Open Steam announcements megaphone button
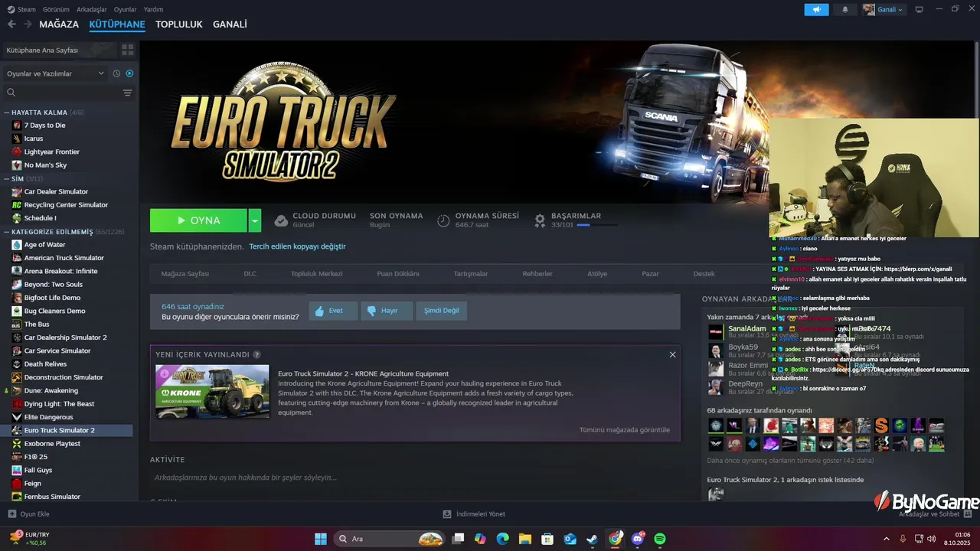 pyautogui.click(x=816, y=9)
